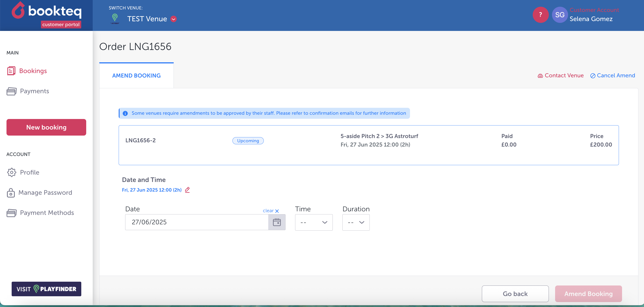Open the Time dropdown
Screen dimensions: 644x307
tap(314, 222)
